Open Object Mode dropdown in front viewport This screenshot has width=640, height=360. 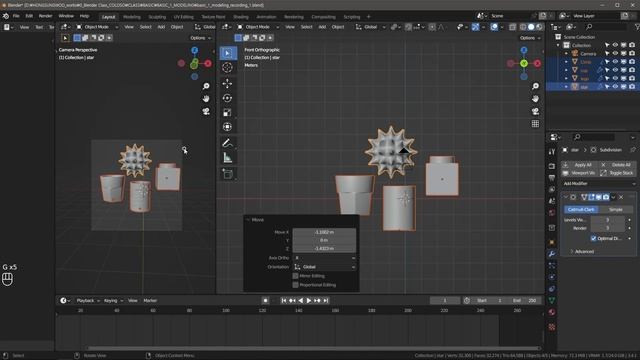[258, 27]
